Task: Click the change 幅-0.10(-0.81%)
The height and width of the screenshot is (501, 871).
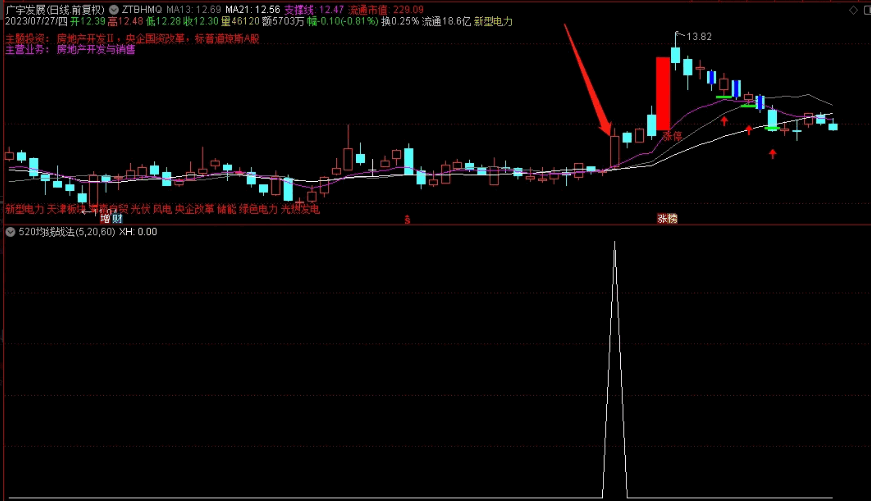Action: pyautogui.click(x=342, y=21)
